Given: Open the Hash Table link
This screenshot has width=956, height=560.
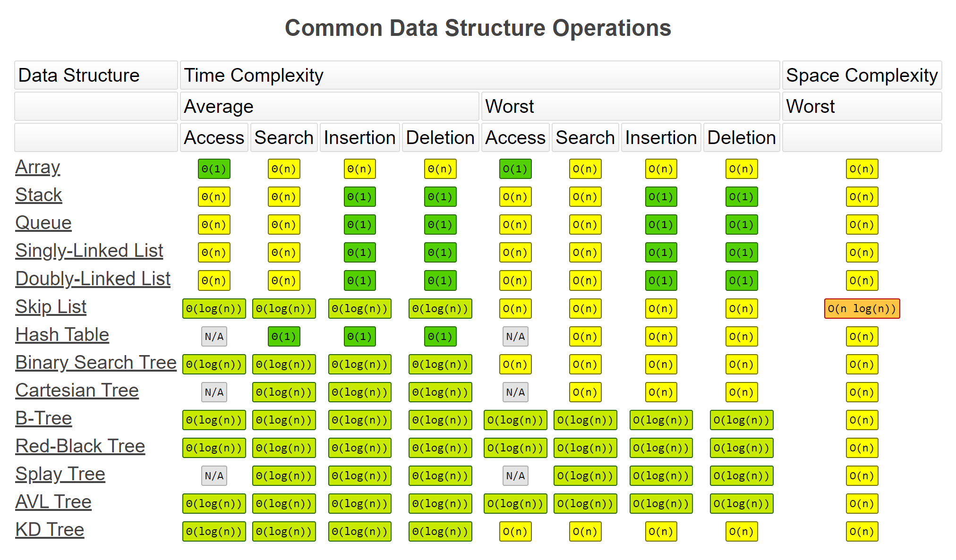Looking at the screenshot, I should 62,335.
